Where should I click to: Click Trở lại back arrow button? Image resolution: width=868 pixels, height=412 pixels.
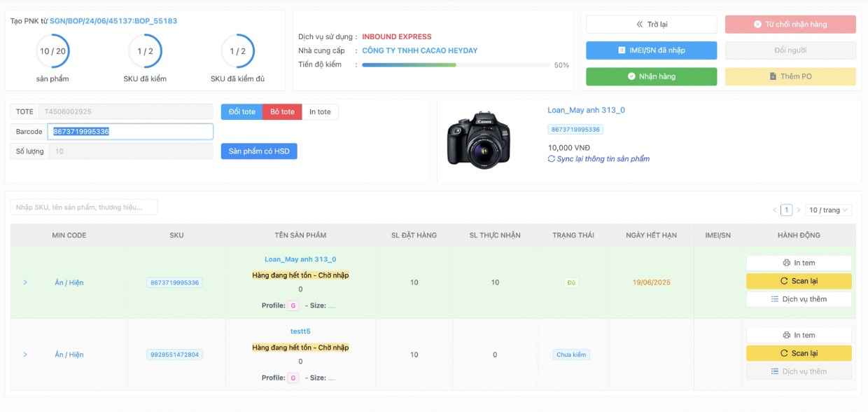[x=651, y=25]
